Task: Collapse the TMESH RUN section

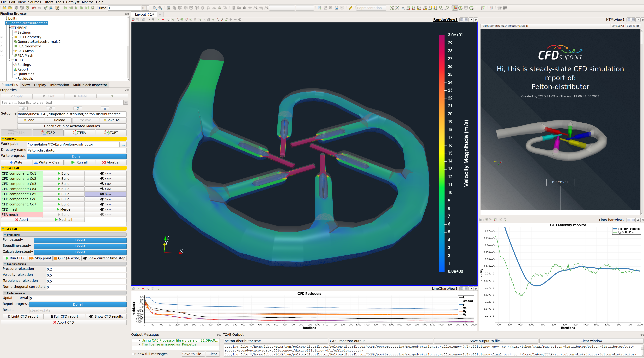Action: [x=3, y=168]
